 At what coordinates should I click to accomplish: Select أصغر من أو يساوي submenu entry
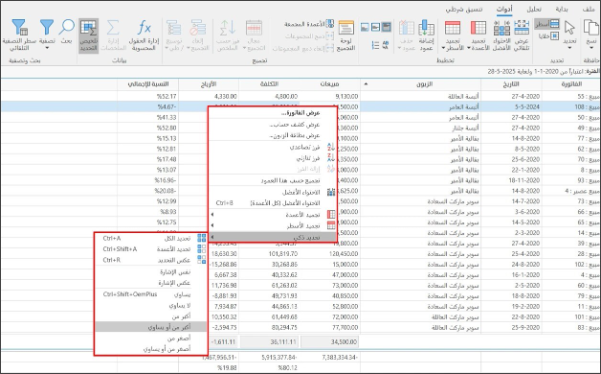pyautogui.click(x=151, y=349)
